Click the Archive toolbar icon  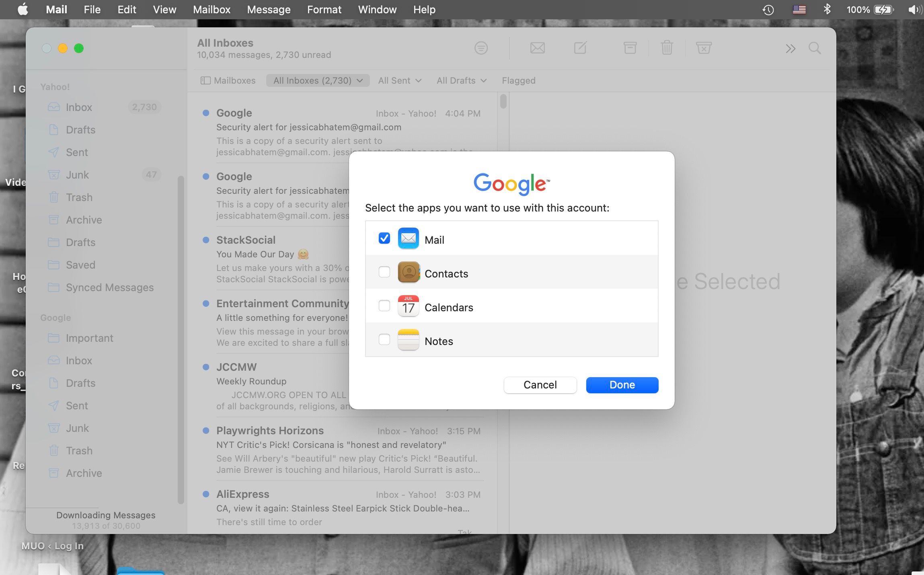click(x=630, y=48)
